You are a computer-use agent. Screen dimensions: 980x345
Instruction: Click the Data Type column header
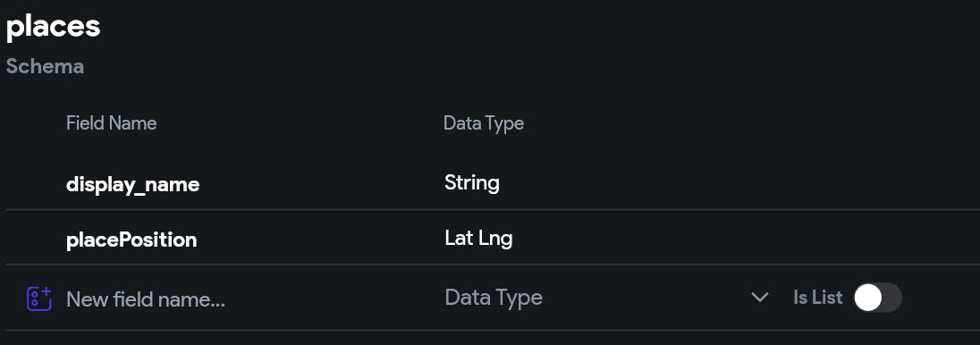tap(483, 123)
